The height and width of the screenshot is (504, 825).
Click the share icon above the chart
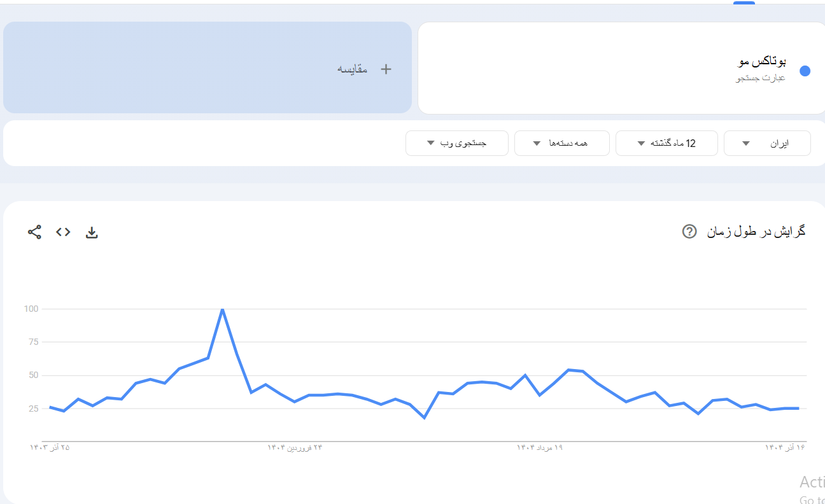[x=34, y=232]
